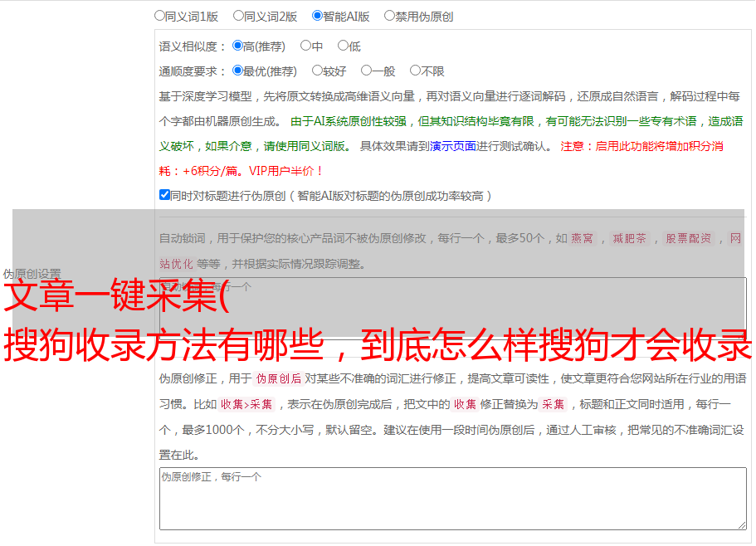This screenshot has height=546, width=756.
Task: Click the 减肥茶 example keyword
Action: tap(629, 238)
